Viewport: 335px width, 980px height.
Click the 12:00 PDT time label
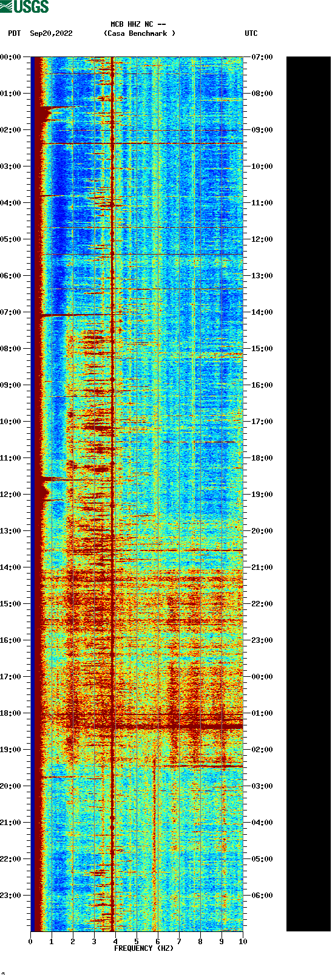11,495
